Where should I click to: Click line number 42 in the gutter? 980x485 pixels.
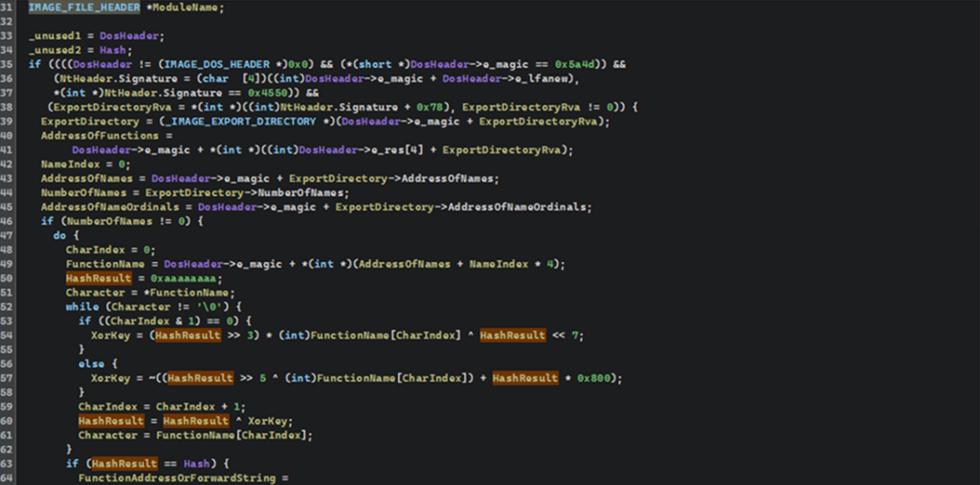[8, 165]
